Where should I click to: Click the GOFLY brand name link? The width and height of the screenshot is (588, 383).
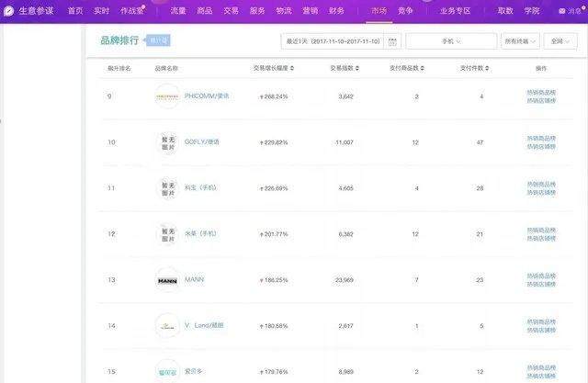[x=202, y=142]
